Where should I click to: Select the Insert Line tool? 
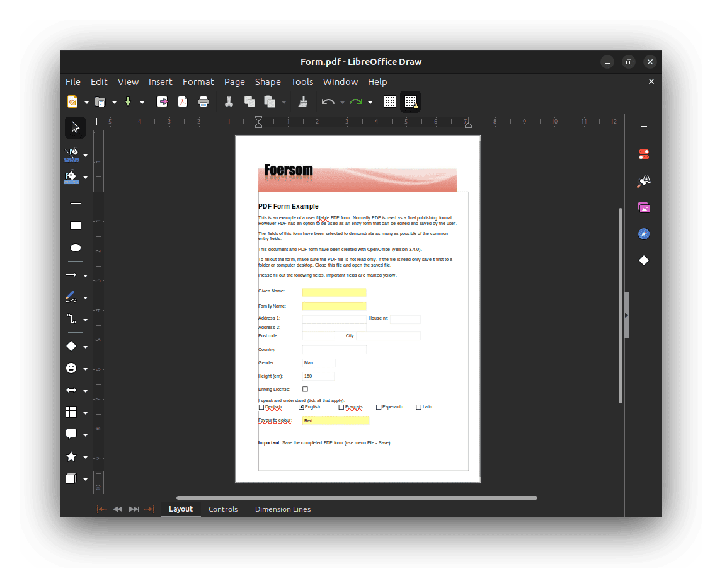coord(76,203)
